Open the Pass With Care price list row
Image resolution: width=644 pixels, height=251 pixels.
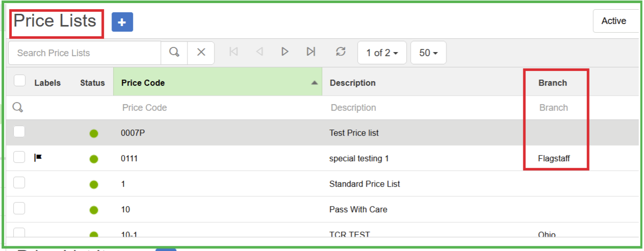click(358, 209)
